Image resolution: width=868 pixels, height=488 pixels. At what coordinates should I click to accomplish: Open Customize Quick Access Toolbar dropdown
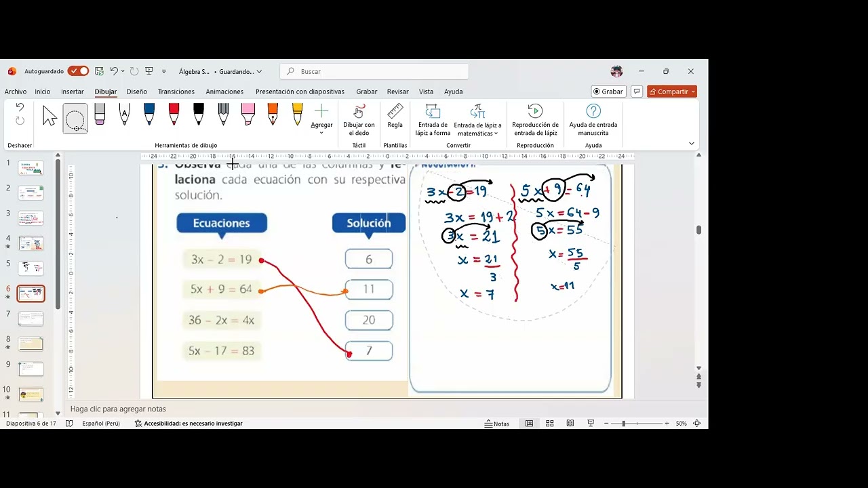pyautogui.click(x=163, y=71)
